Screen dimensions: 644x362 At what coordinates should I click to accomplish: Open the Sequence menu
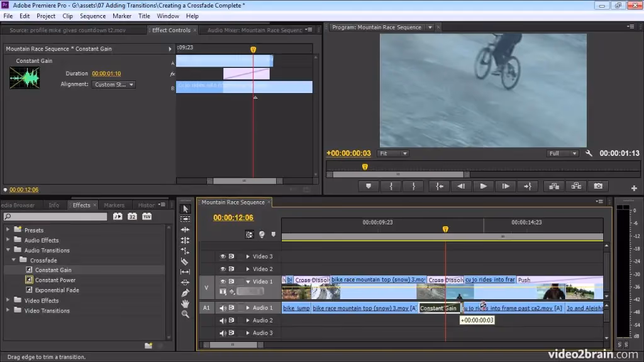click(x=93, y=16)
